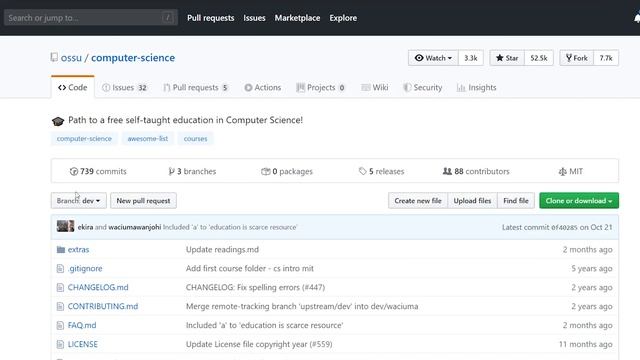View the 7.7k forks count

click(606, 58)
